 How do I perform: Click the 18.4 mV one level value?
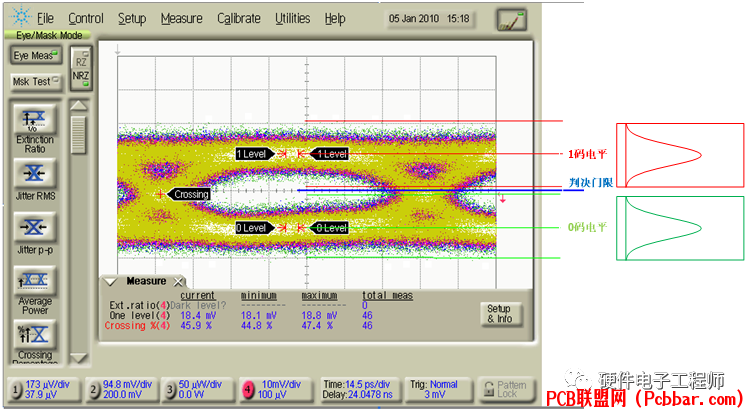tap(198, 315)
